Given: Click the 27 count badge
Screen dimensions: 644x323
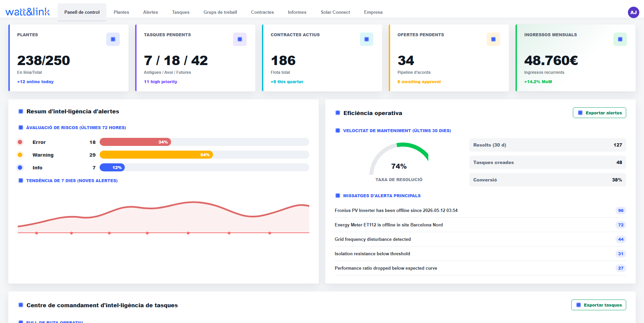Looking at the screenshot, I should pos(621,268).
